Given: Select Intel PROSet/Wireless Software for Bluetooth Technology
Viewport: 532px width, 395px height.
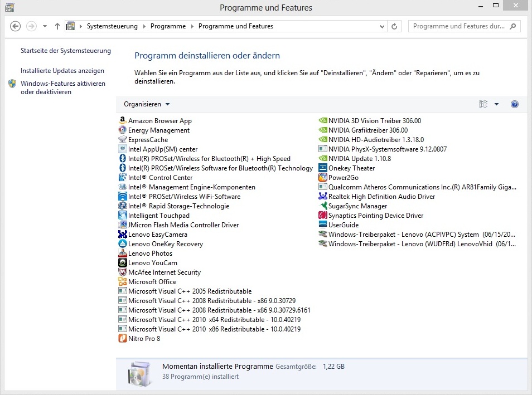Looking at the screenshot, I should coord(216,168).
